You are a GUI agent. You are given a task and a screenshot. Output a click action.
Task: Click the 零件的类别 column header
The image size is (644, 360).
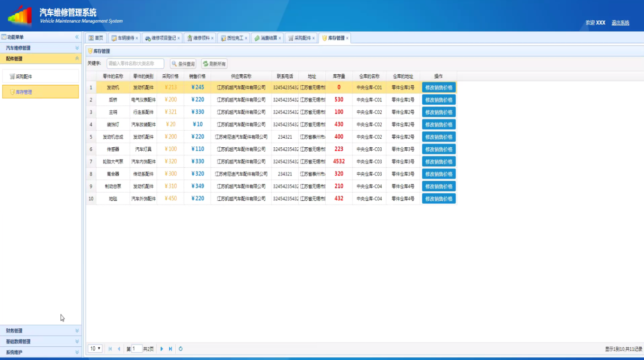point(143,76)
